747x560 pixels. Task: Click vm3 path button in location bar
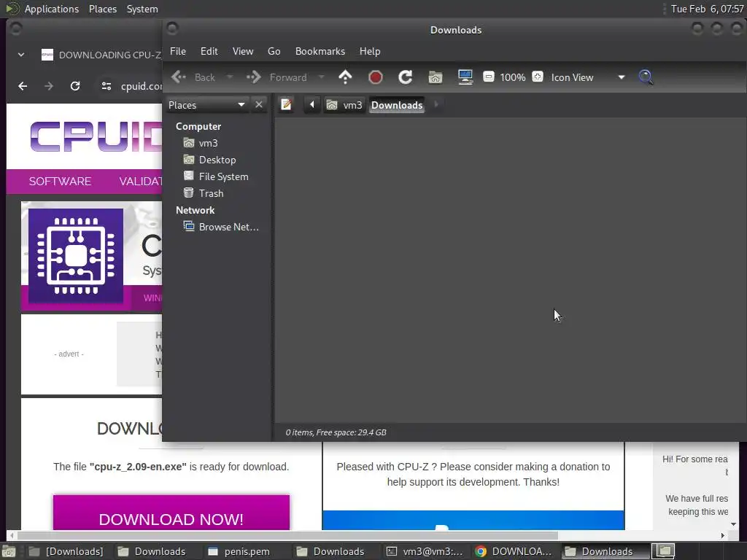344,105
